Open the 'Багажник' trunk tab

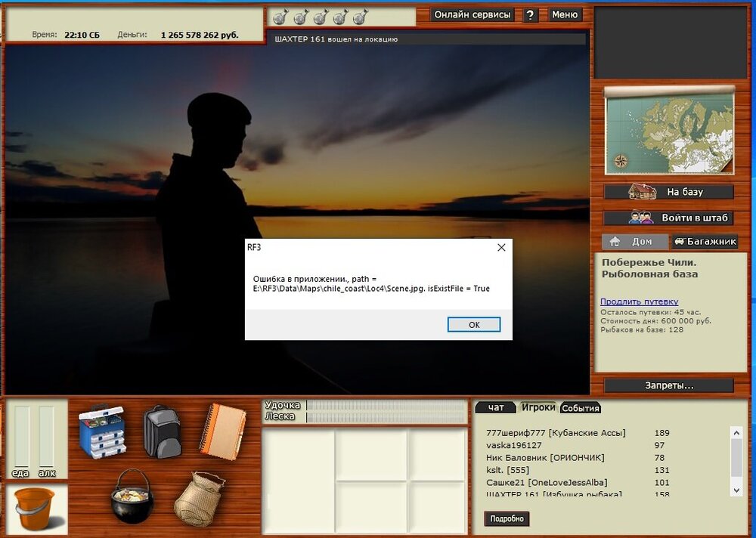click(705, 242)
